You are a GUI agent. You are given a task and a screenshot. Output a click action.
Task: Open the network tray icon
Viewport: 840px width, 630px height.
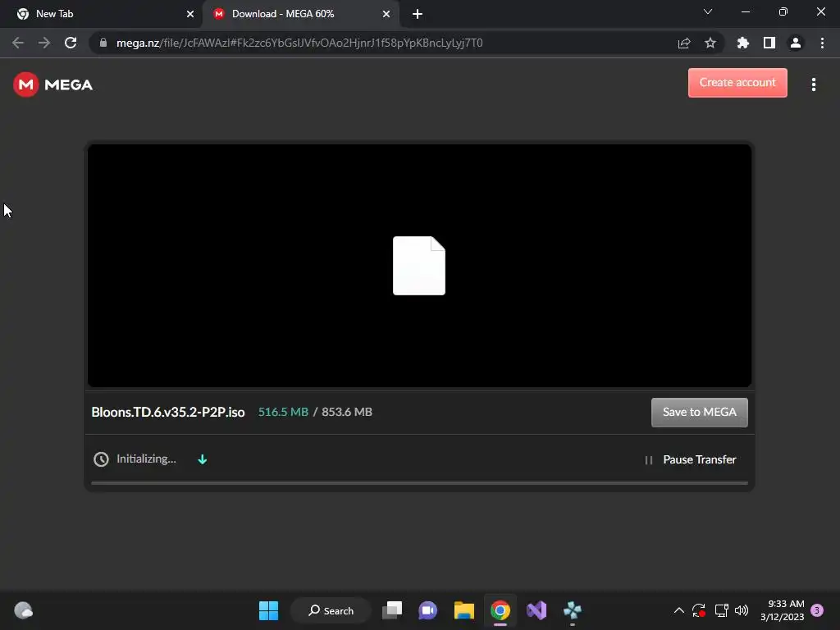pyautogui.click(x=722, y=610)
